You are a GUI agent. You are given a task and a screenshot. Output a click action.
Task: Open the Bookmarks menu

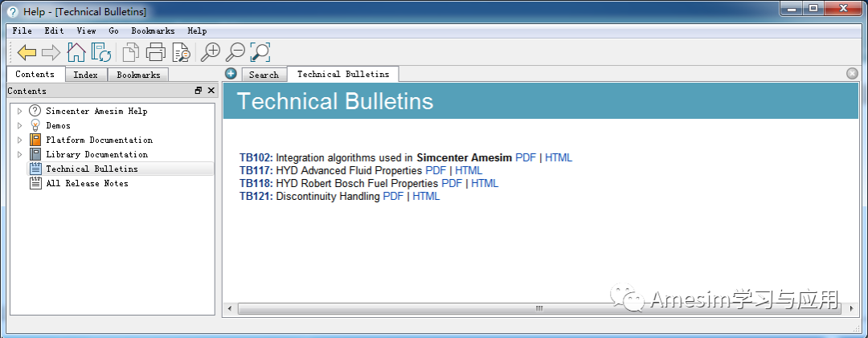153,31
